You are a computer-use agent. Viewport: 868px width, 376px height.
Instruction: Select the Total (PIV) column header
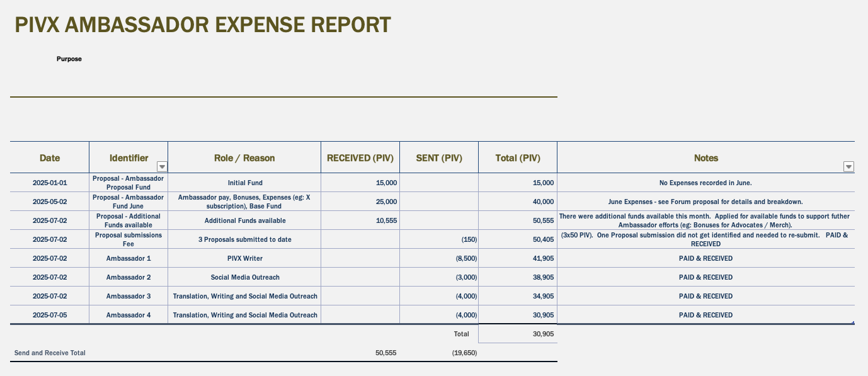click(x=518, y=158)
